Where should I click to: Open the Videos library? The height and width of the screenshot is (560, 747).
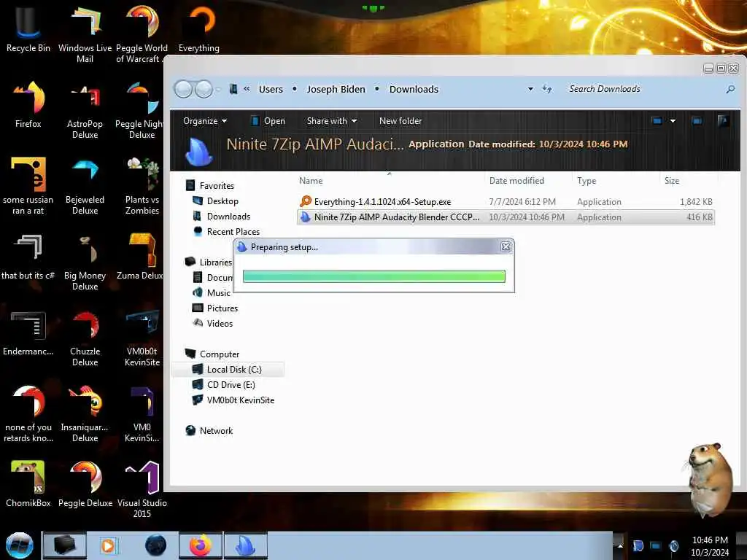[213, 323]
